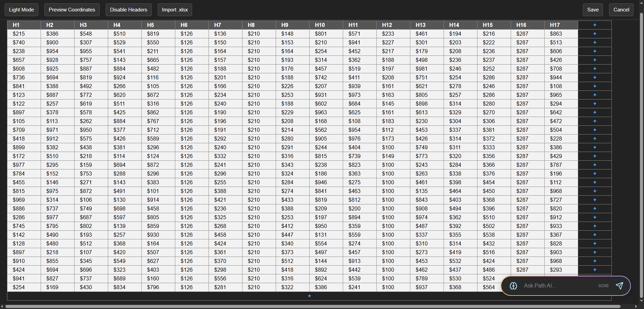The image size is (644, 309).
Task: Select the H17 column header
Action: click(561, 25)
